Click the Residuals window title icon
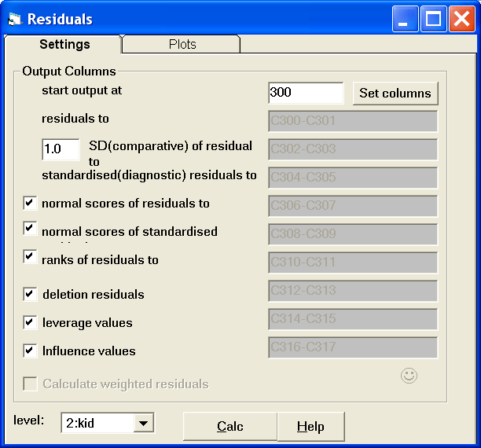The height and width of the screenshot is (448, 481). [15, 19]
